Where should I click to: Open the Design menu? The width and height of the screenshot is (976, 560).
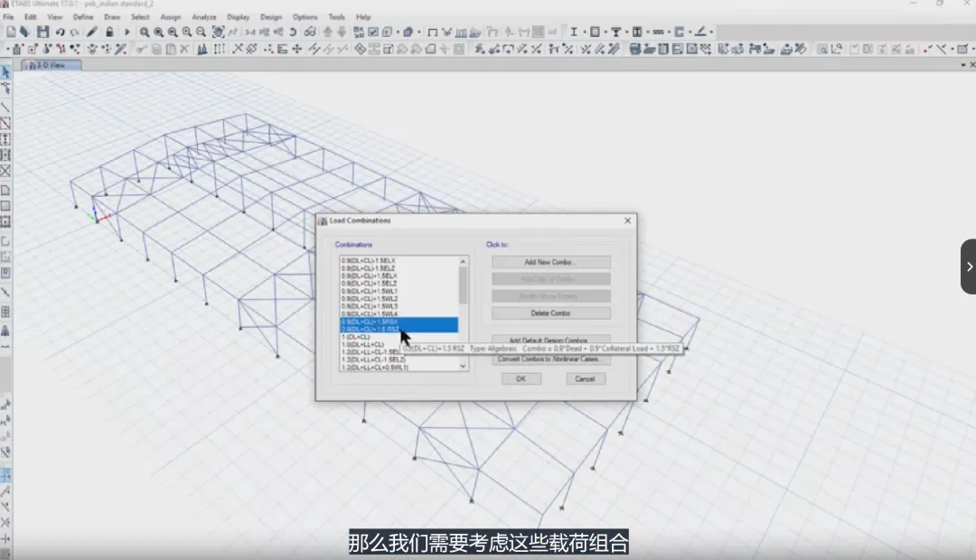[271, 17]
